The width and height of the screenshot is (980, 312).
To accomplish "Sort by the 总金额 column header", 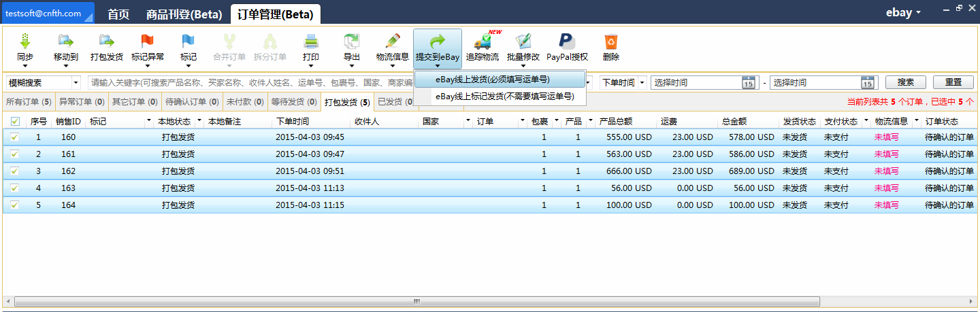I will pyautogui.click(x=734, y=122).
